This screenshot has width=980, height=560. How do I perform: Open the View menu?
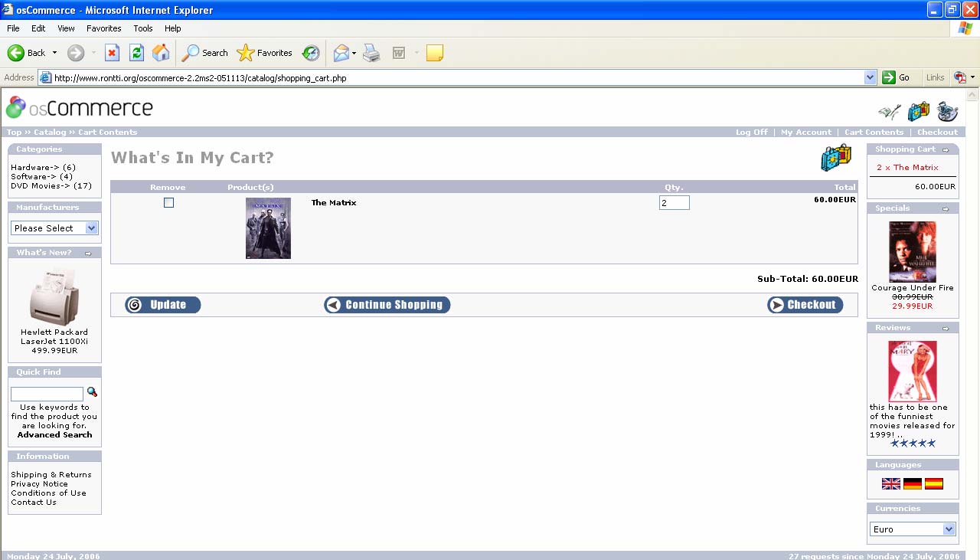click(67, 28)
